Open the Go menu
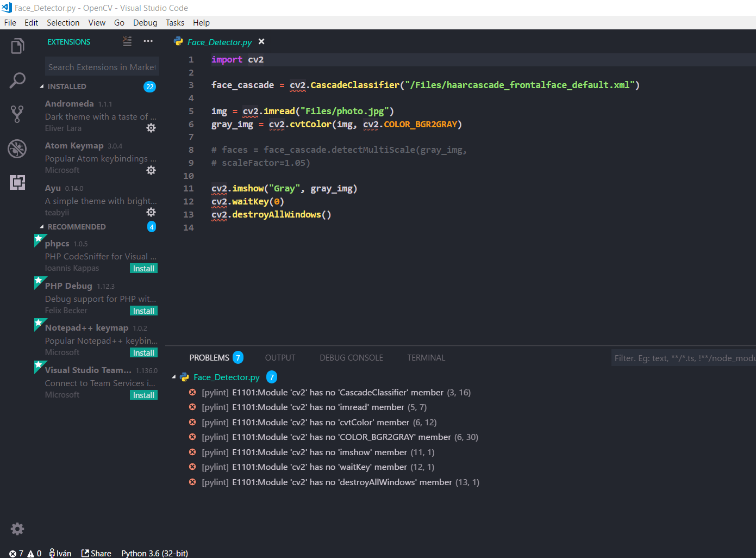 (x=119, y=22)
